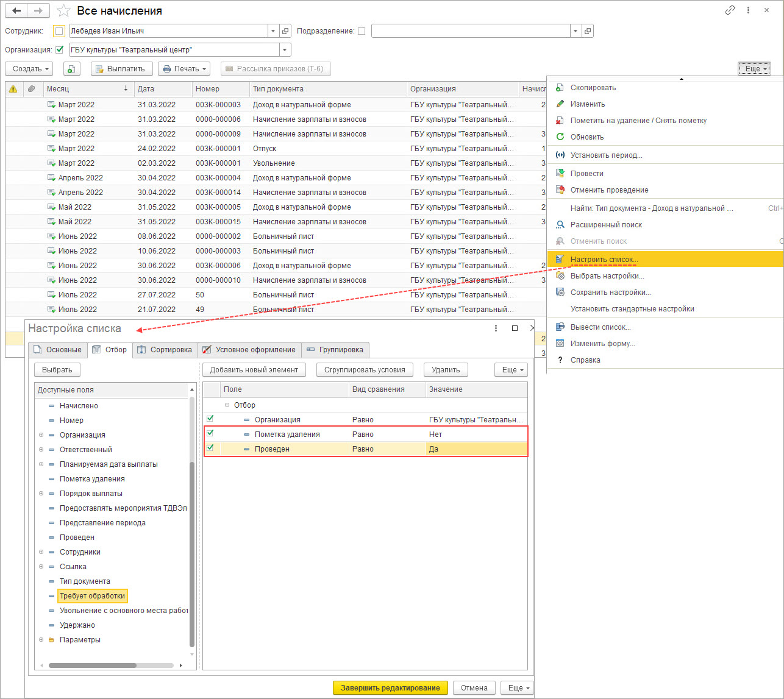Open the header's three-dot menu
The width and height of the screenshot is (784, 699).
click(x=748, y=10)
